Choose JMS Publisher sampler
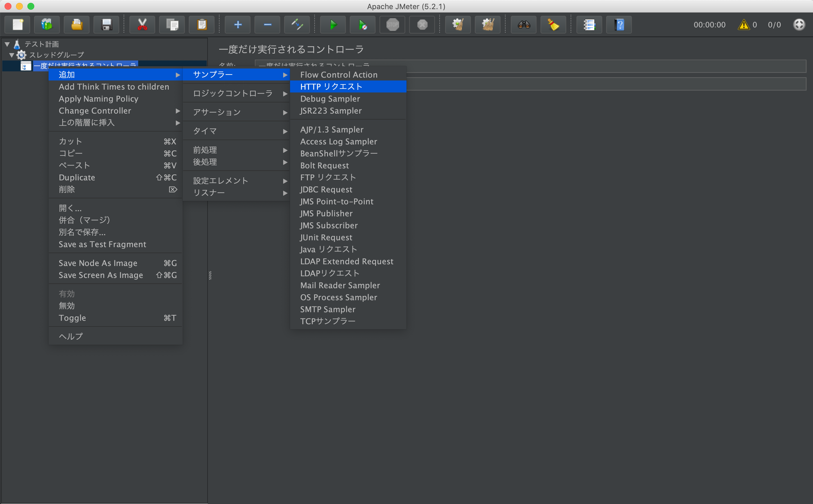This screenshot has width=813, height=504. tap(348, 213)
